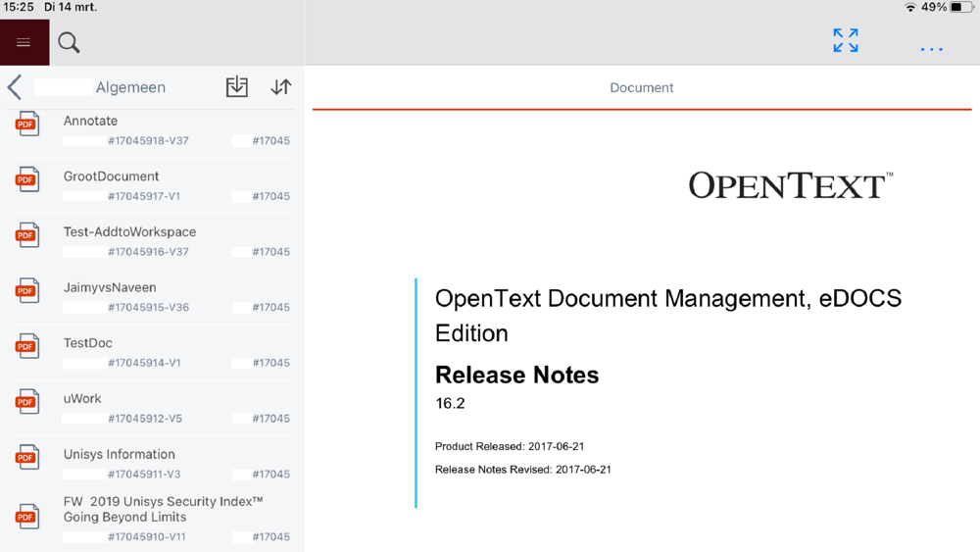This screenshot has height=552, width=980.
Task: Tap the PDF icon for FW 2019 Unisys Security Index
Action: click(26, 517)
